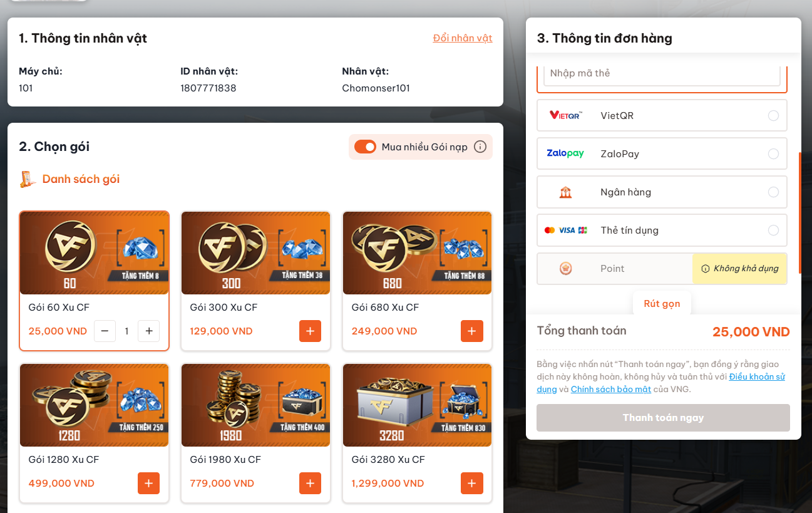Select ZaloPay payment method
The width and height of the screenshot is (812, 513).
click(x=662, y=153)
